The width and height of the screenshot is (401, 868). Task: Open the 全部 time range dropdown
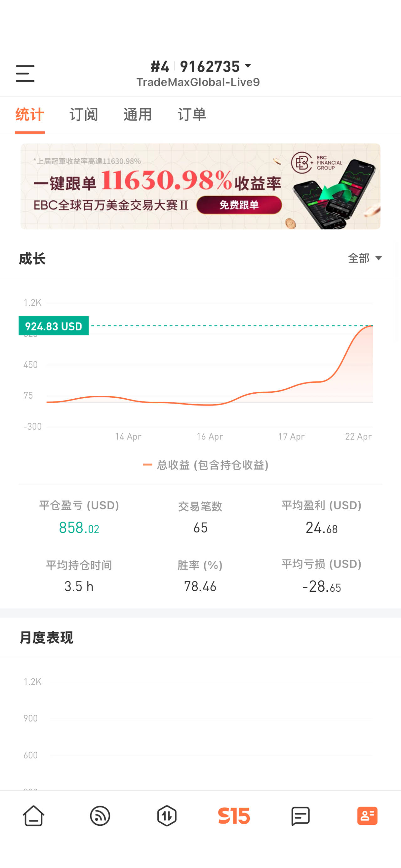tap(365, 258)
